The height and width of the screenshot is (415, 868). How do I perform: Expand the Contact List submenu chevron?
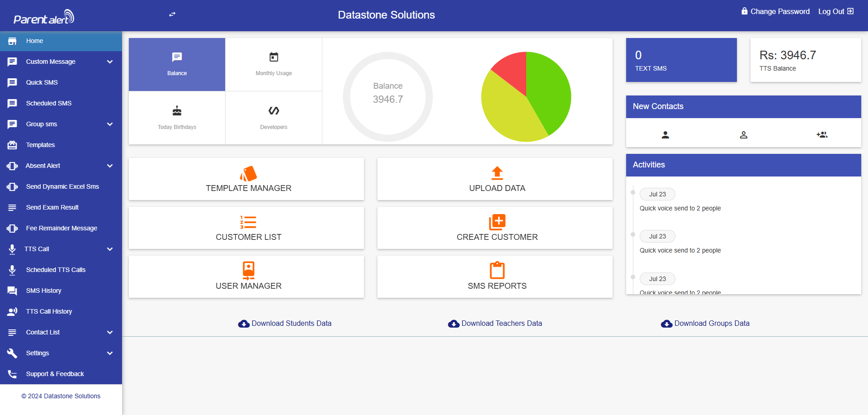[x=110, y=333]
